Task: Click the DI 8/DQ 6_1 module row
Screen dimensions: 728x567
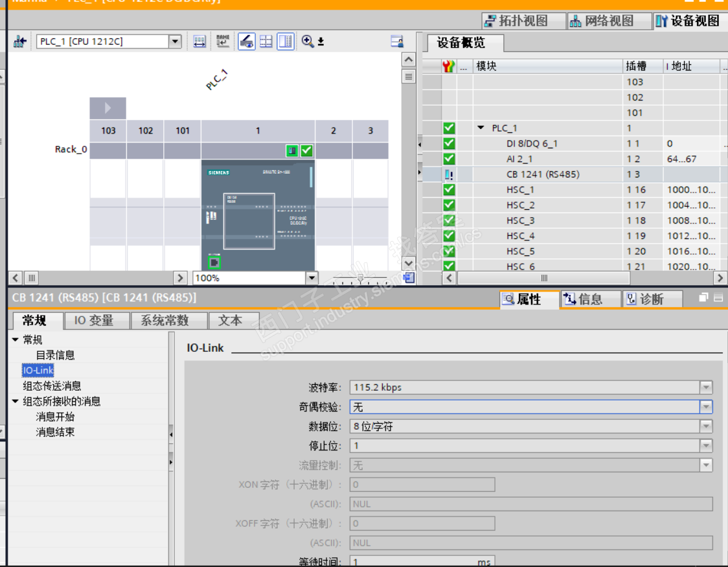Action: point(574,143)
